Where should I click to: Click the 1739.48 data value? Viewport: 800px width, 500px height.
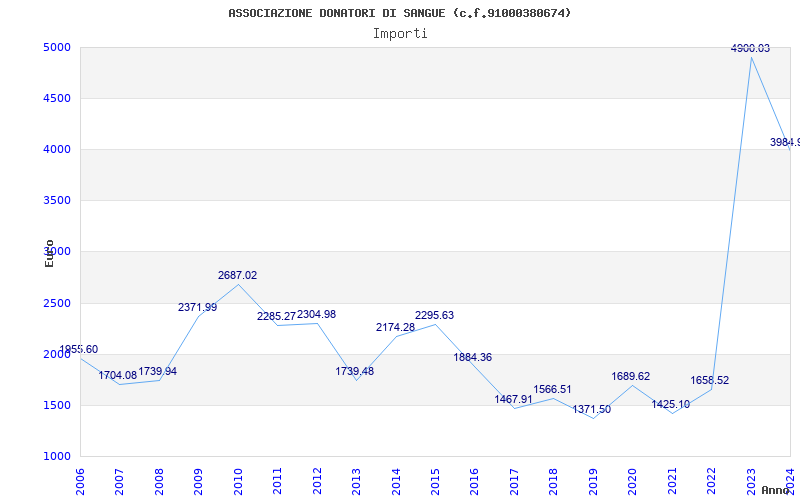pyautogui.click(x=355, y=371)
